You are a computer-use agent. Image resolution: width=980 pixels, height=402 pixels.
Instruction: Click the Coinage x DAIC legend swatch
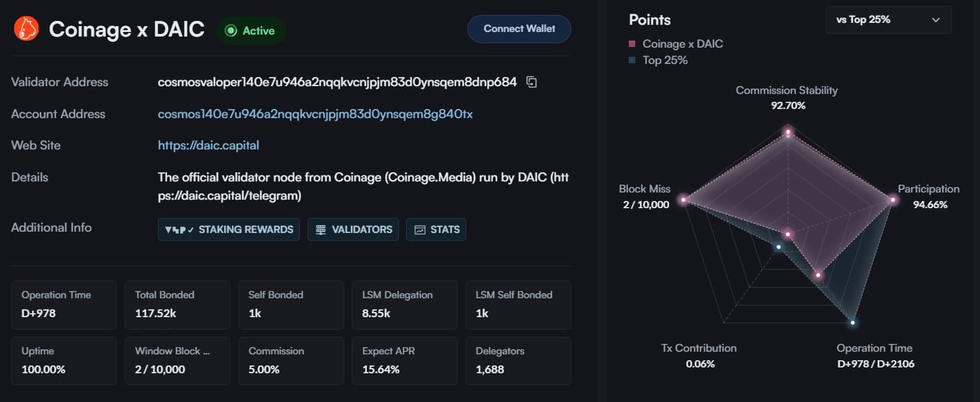click(x=632, y=44)
